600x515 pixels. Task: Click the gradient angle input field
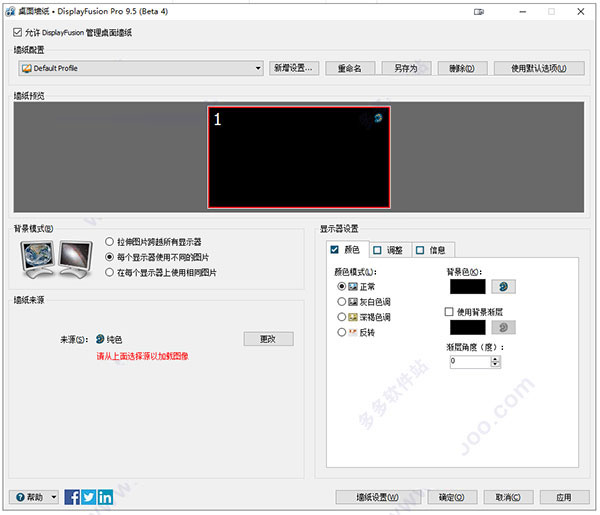[x=471, y=361]
